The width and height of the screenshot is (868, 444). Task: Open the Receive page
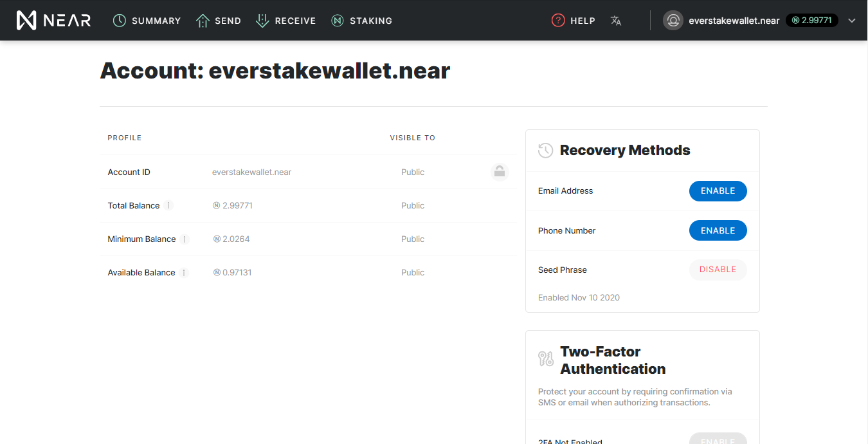(285, 21)
